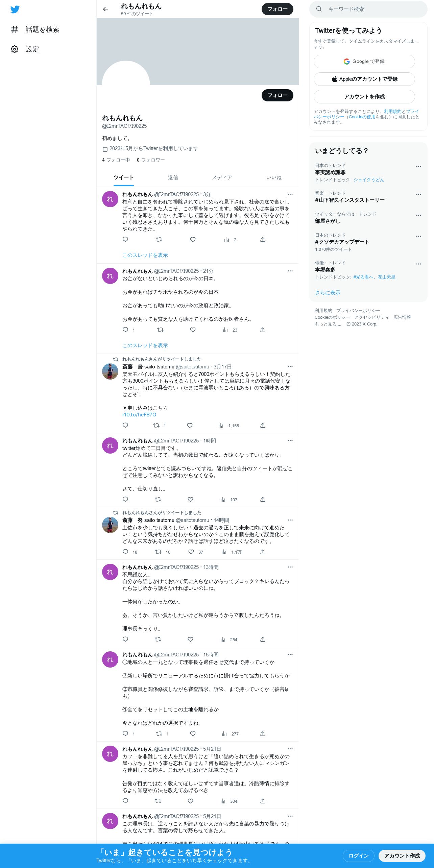434x868 pixels.
Task: Click Google で登録 button
Action: 364,62
